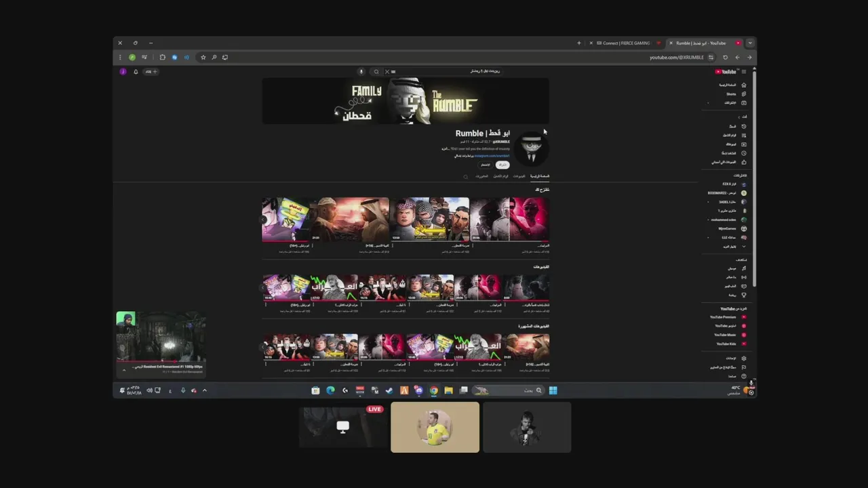Open YouTube Premium sidebar link
The height and width of the screenshot is (488, 868).
coord(729,317)
